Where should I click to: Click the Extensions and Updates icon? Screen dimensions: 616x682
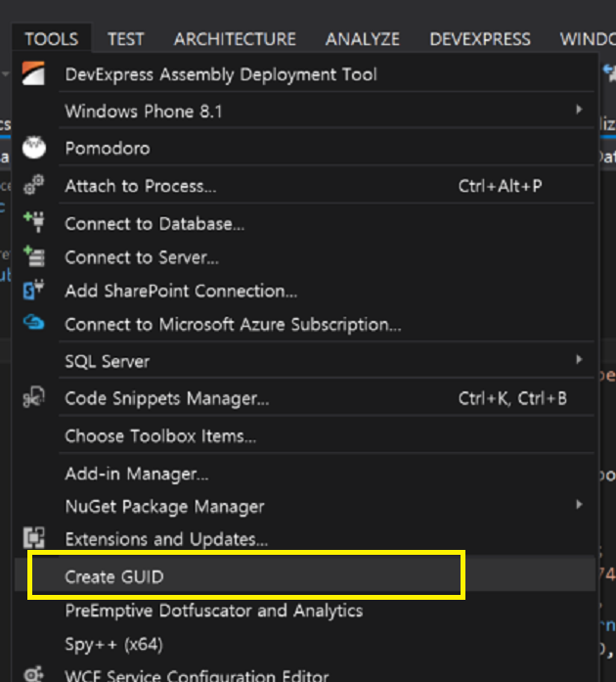point(34,537)
